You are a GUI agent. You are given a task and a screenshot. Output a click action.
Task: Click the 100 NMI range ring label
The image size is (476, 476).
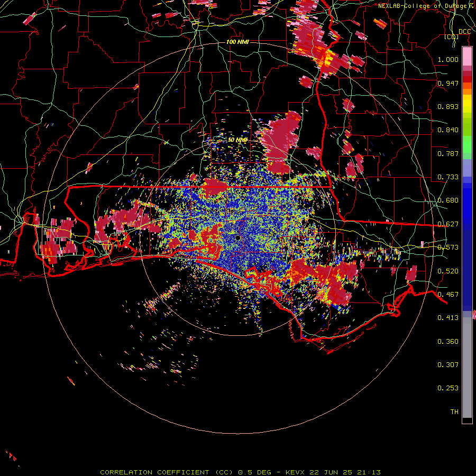(237, 42)
